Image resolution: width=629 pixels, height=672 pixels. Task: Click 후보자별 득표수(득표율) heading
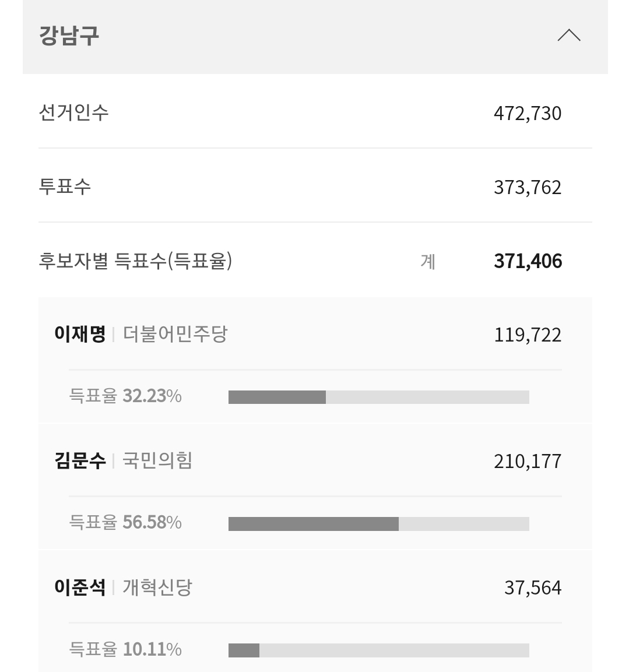tap(135, 261)
